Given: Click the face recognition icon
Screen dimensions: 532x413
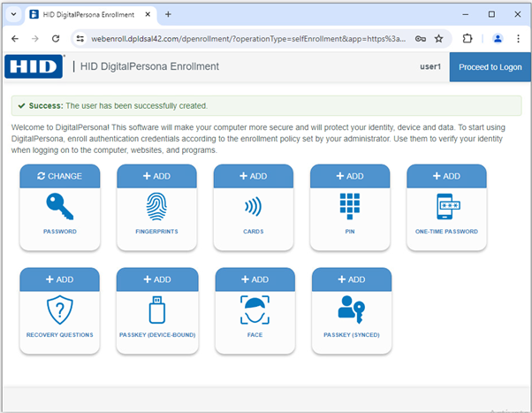Looking at the screenshot, I should pyautogui.click(x=254, y=310).
